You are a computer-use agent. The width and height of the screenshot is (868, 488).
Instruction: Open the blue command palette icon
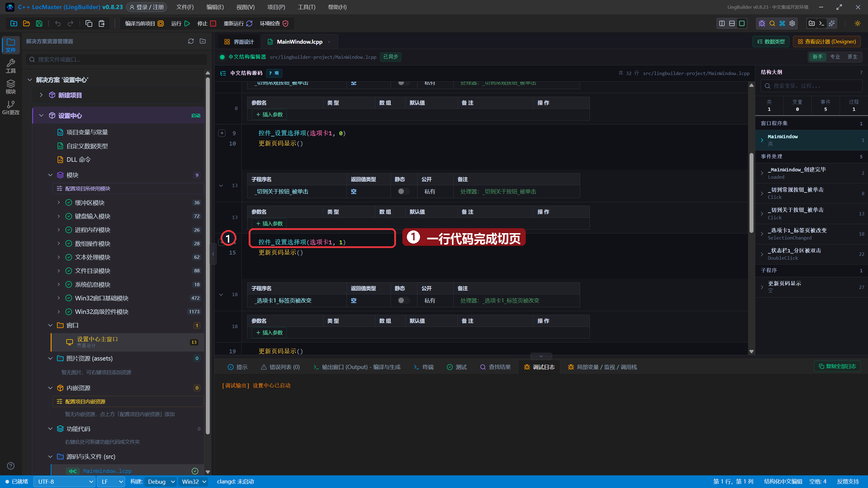click(782, 23)
